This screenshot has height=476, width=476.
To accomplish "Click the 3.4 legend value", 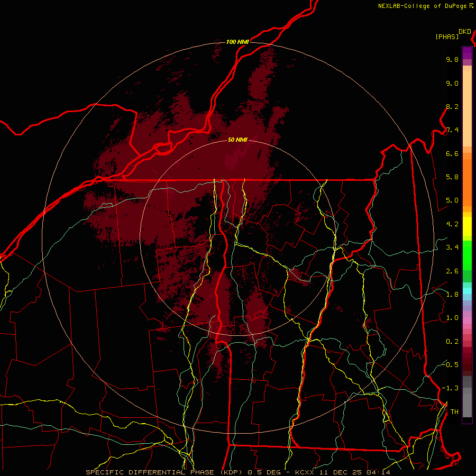I will [x=452, y=248].
